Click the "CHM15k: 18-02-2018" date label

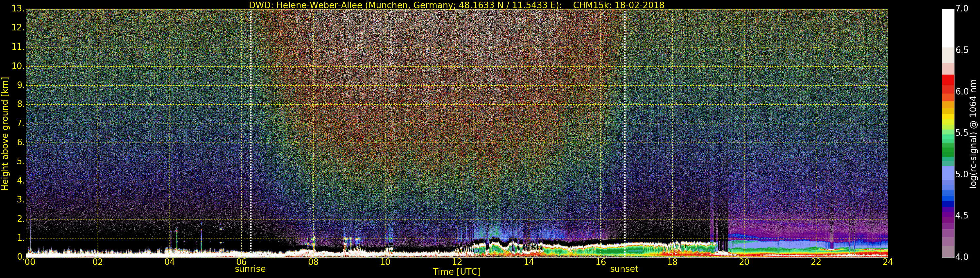point(619,5)
